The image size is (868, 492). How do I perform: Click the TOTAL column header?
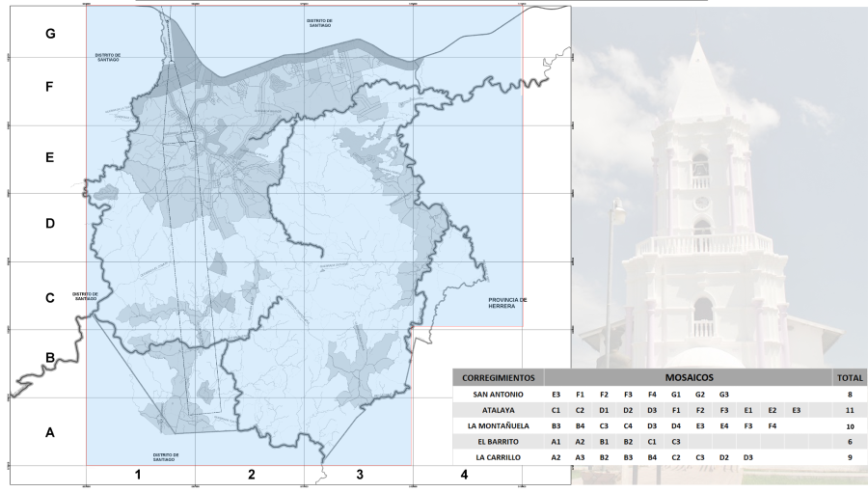(850, 377)
